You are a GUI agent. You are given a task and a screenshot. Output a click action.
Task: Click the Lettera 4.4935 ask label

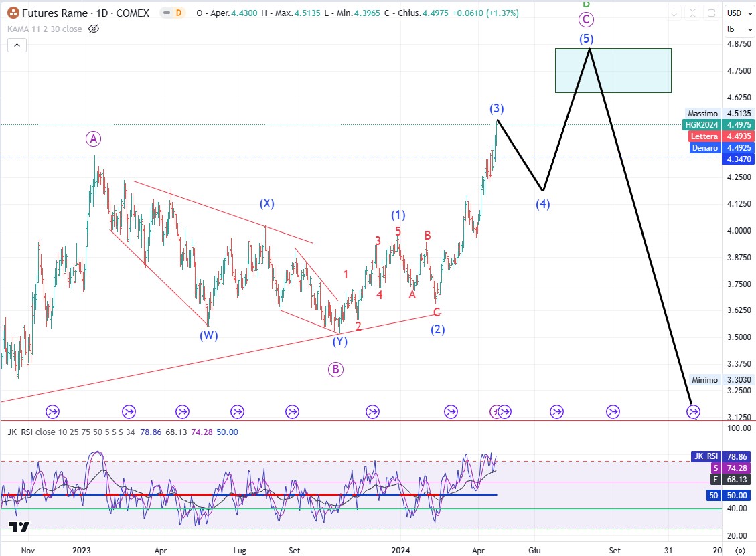tap(720, 136)
